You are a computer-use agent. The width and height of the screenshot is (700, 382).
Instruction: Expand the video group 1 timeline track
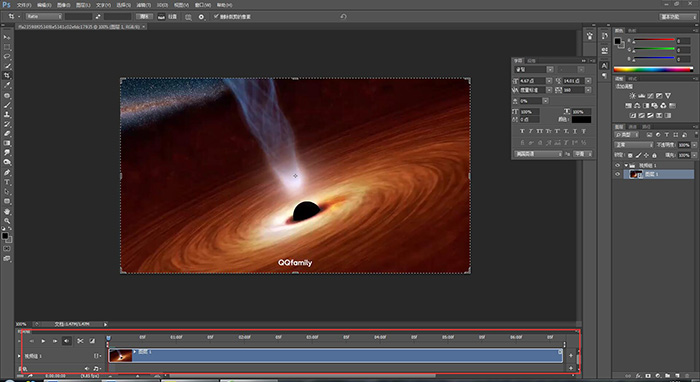[x=19, y=356]
